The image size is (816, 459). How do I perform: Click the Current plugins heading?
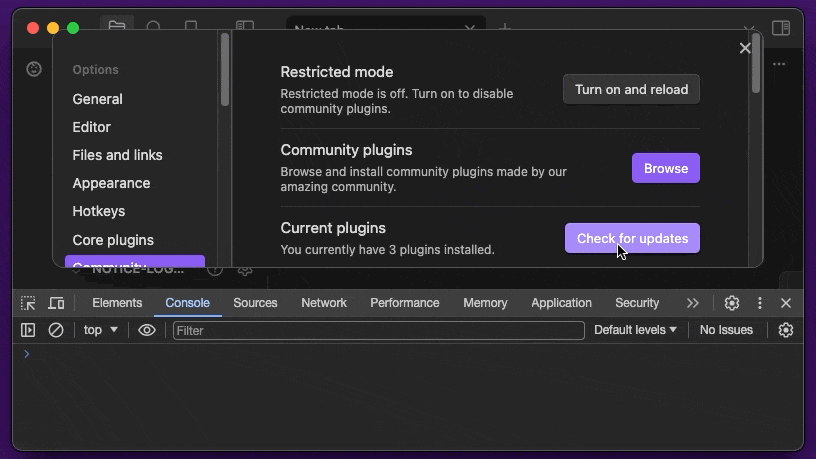click(333, 228)
